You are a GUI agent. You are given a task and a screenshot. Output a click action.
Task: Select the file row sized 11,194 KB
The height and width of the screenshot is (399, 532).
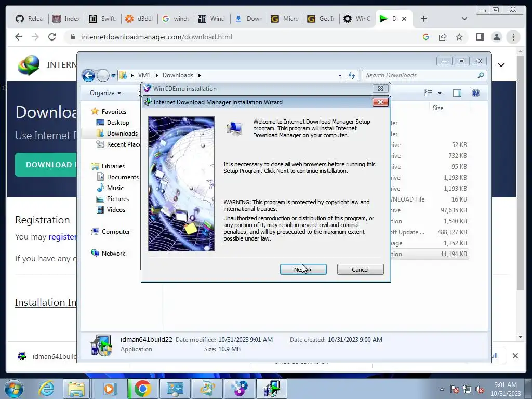coord(429,254)
